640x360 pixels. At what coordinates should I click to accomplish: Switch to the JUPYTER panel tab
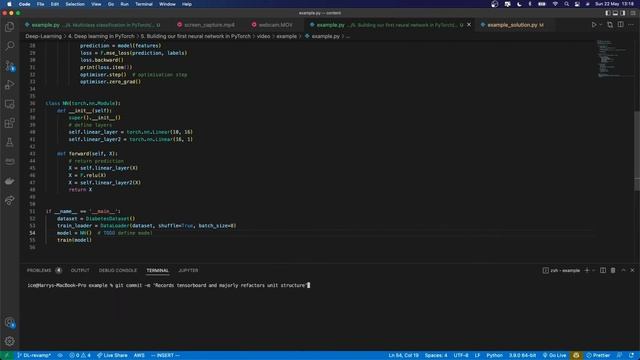coord(188,270)
